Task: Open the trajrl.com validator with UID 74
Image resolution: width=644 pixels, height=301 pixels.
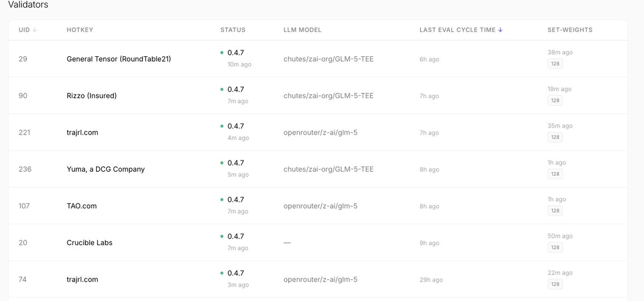Action: point(82,280)
